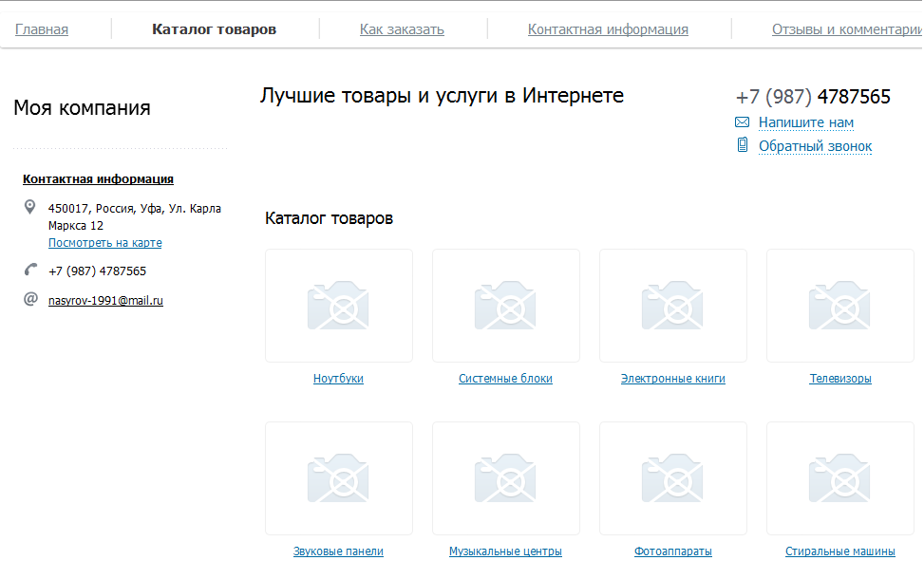Open the Стиральные машины category link
Image resolution: width=924 pixels, height=579 pixels.
point(840,551)
